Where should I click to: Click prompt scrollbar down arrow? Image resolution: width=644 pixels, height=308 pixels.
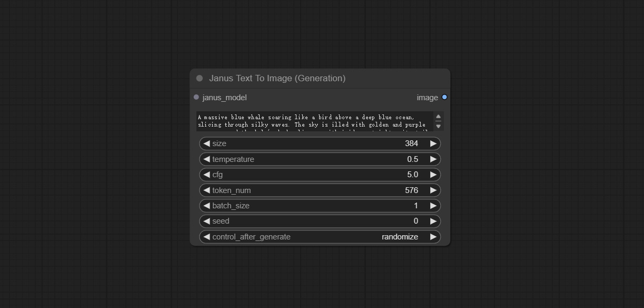point(438,126)
